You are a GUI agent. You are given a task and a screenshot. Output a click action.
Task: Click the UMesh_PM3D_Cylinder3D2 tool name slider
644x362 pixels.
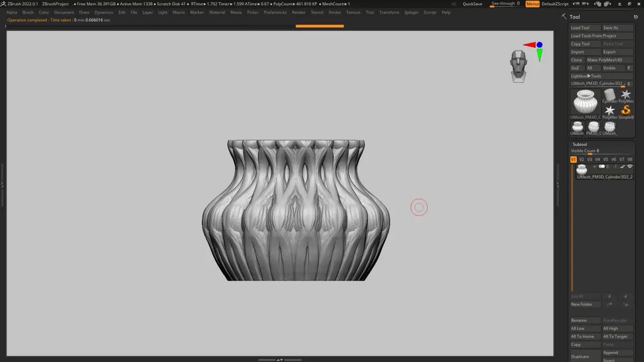click(598, 84)
